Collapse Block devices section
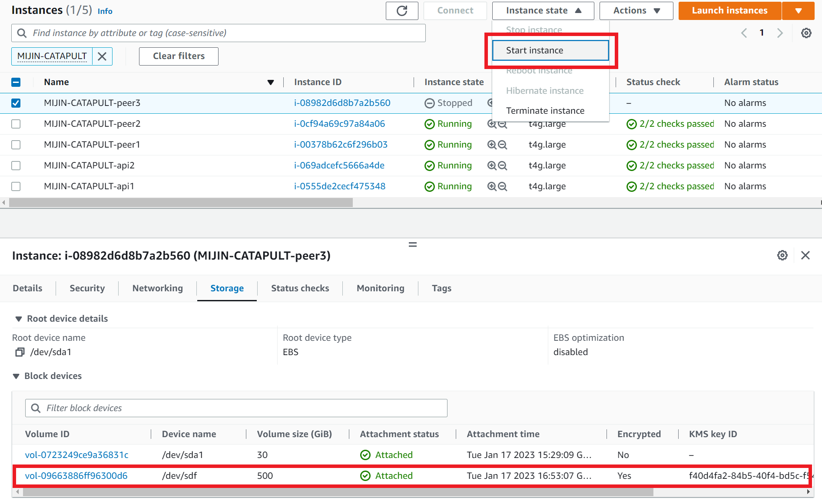Image resolution: width=822 pixels, height=504 pixels. pos(16,376)
